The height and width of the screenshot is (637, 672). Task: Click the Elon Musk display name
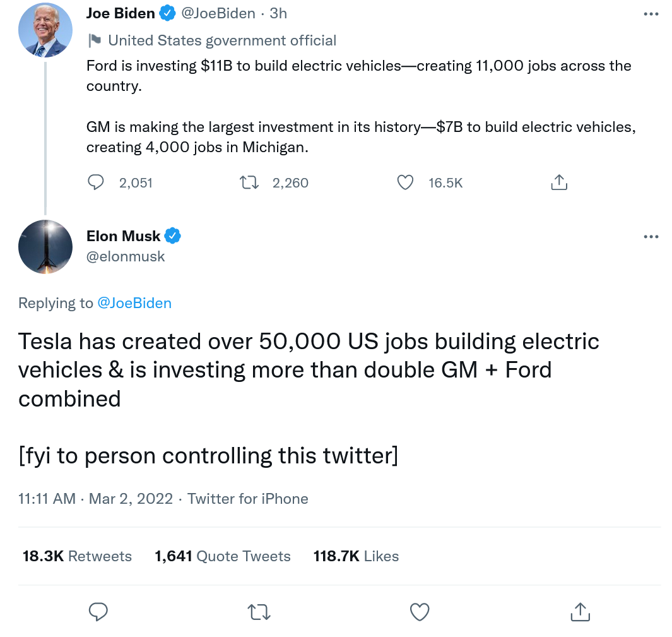click(124, 236)
